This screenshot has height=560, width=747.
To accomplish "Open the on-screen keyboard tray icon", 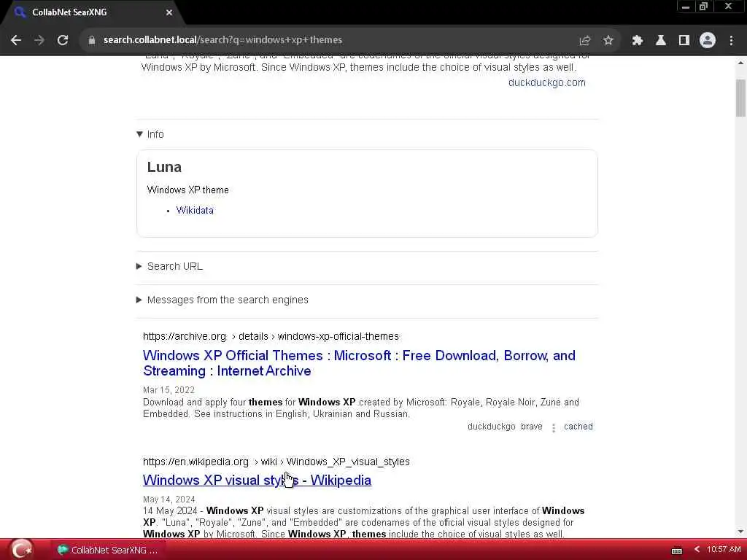I will [677, 551].
